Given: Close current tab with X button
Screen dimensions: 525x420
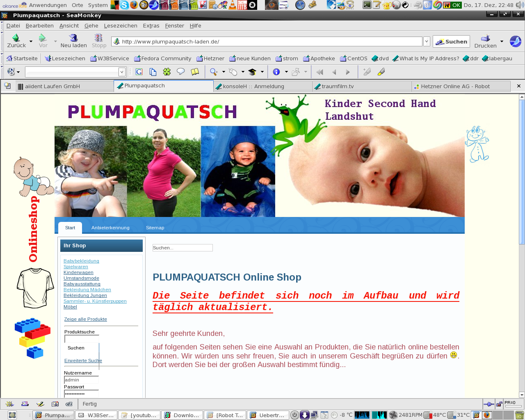Looking at the screenshot, I should coord(518,86).
